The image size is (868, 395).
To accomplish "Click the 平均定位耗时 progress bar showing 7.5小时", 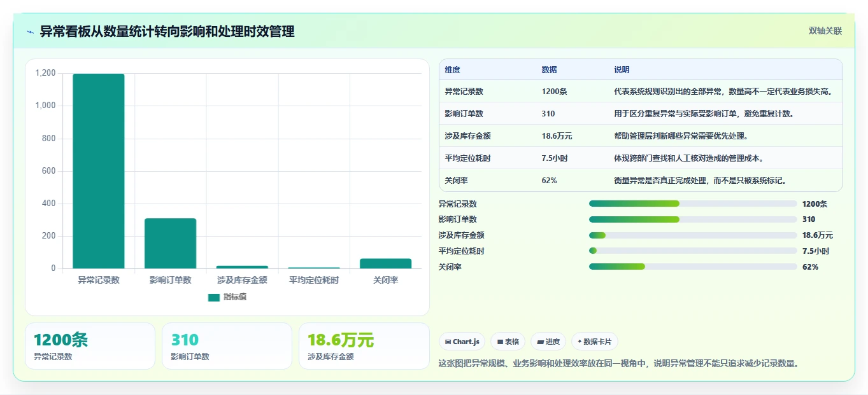I will tap(693, 251).
